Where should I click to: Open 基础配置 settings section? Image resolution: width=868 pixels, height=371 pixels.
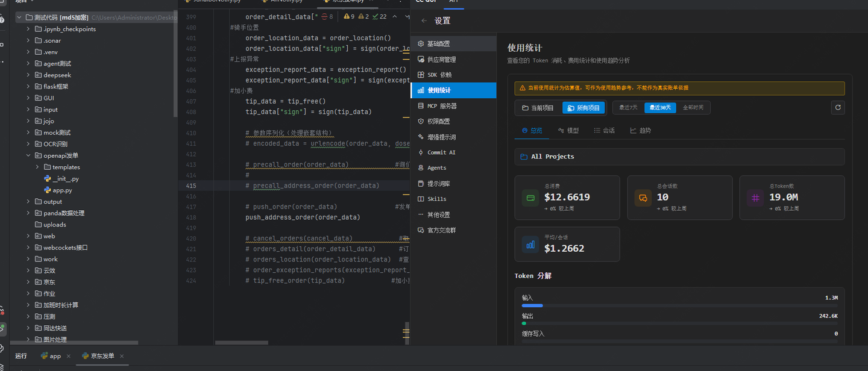pos(453,44)
